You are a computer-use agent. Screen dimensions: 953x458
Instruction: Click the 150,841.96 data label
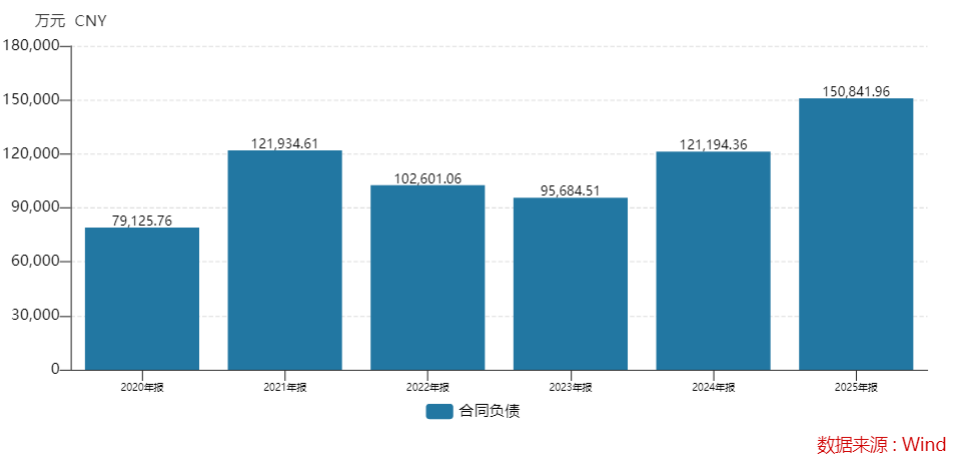[x=856, y=91]
